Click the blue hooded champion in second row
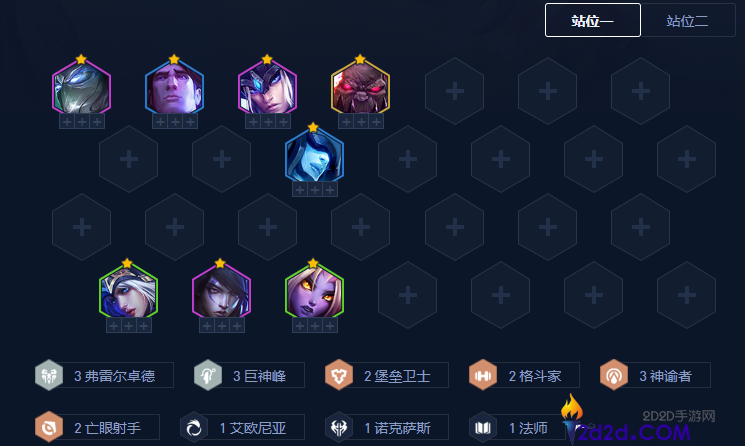 point(314,156)
